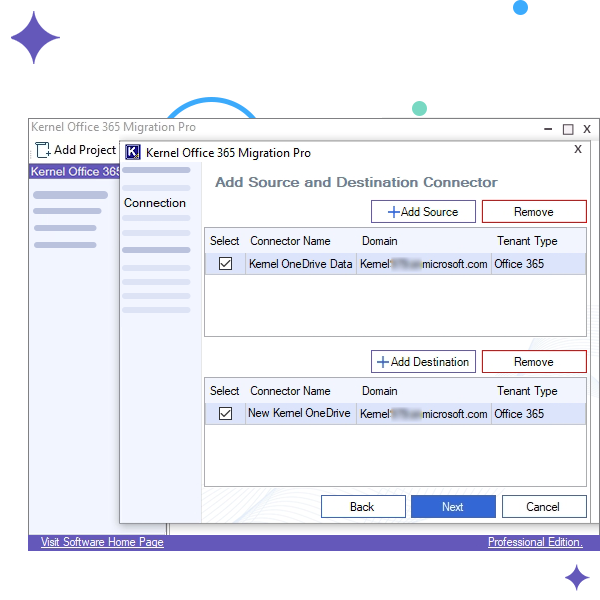The image size is (600, 600).
Task: Open the Add Project toolbar item
Action: (75, 150)
